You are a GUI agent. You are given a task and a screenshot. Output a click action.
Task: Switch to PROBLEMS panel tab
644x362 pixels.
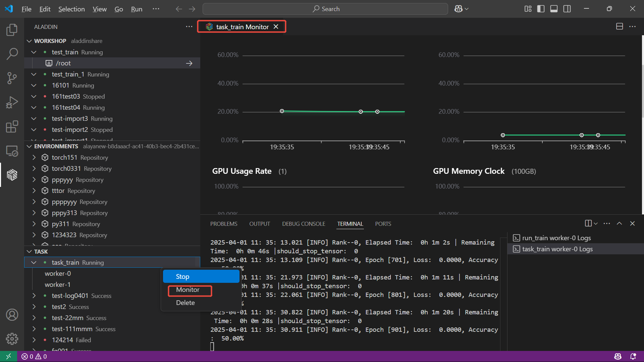(x=224, y=224)
